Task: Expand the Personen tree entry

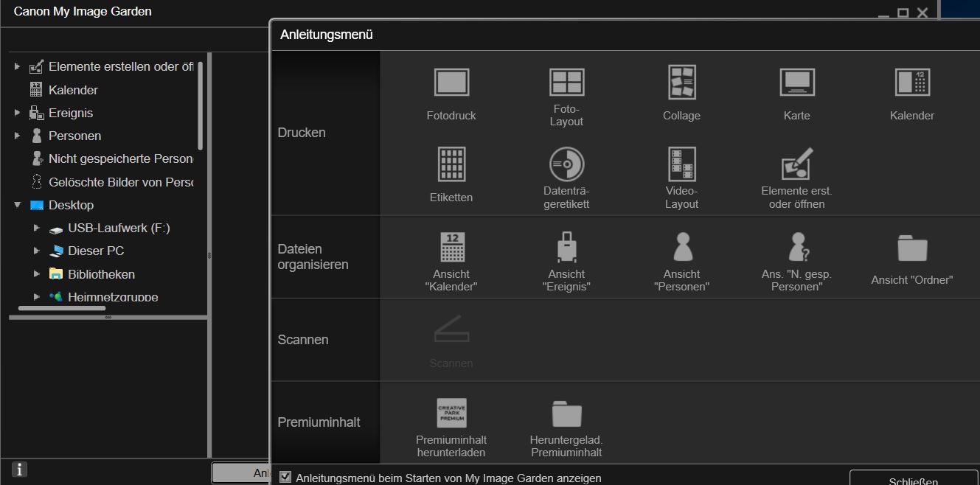Action: point(16,136)
